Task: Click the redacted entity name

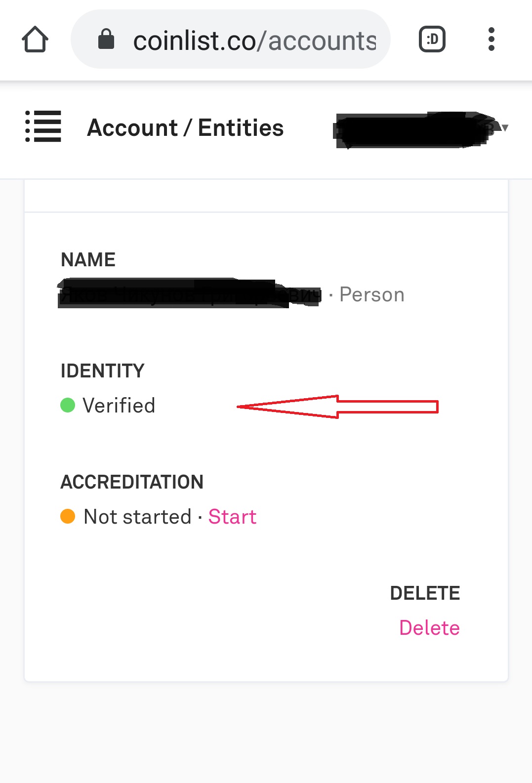Action: click(190, 293)
